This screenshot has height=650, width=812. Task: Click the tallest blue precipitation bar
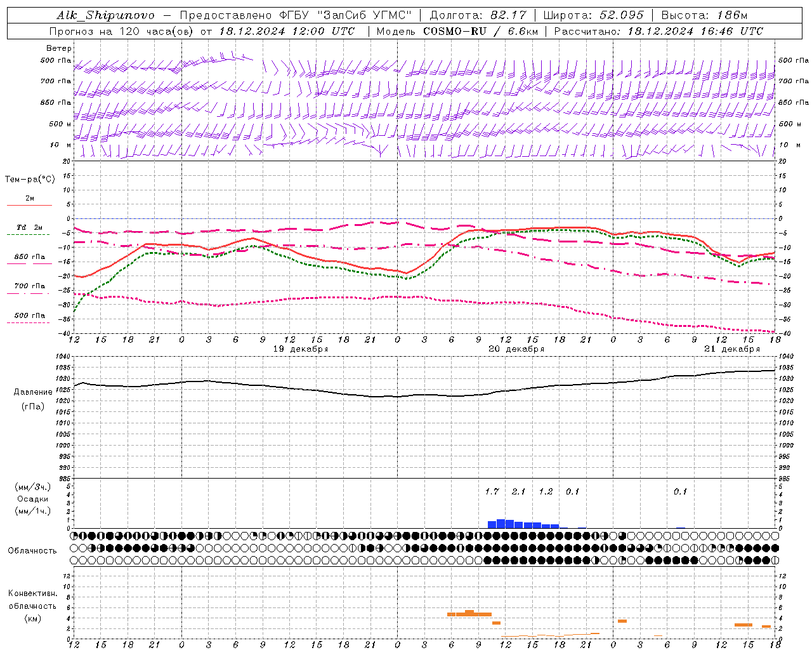coord(501,524)
